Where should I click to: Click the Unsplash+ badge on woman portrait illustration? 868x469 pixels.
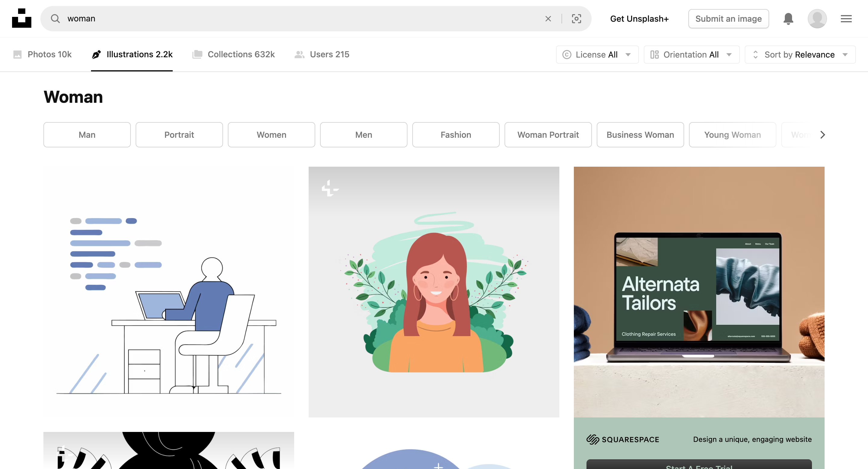tap(330, 188)
